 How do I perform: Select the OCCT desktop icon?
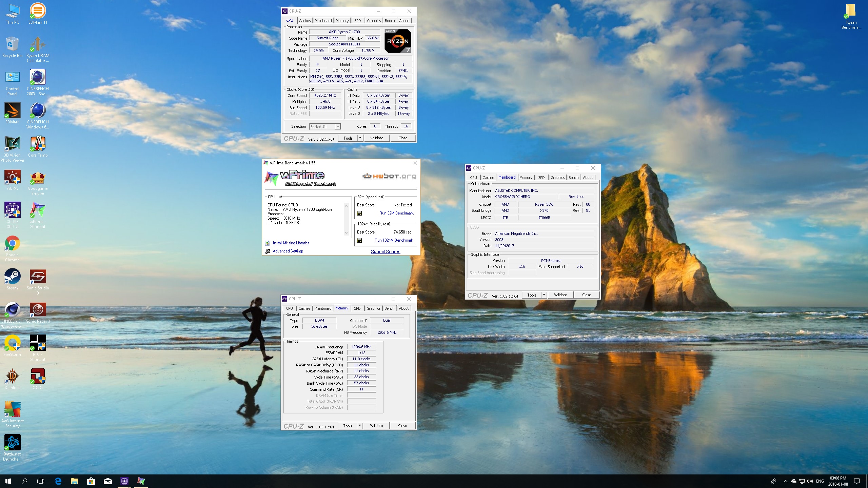point(38,379)
